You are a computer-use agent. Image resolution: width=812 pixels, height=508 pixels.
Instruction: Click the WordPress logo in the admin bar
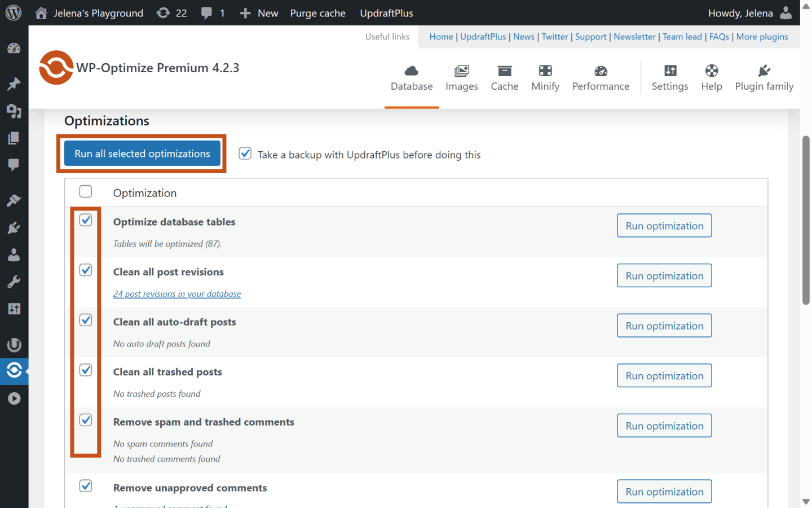(x=12, y=12)
